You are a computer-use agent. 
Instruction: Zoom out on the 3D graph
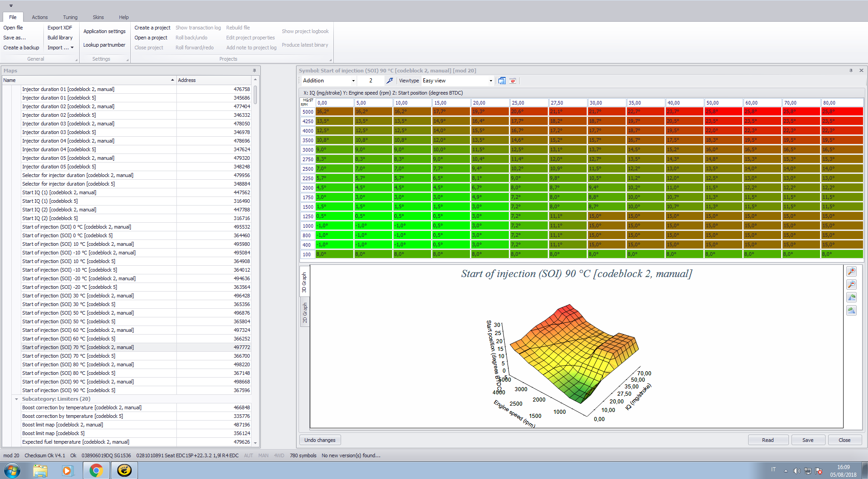tap(851, 284)
